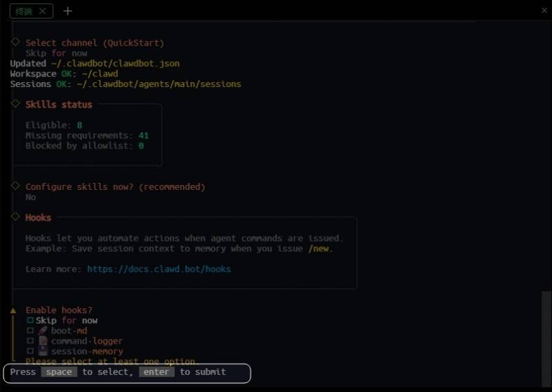Click the /new command text
Screen dimensions: 552x392
(319, 248)
